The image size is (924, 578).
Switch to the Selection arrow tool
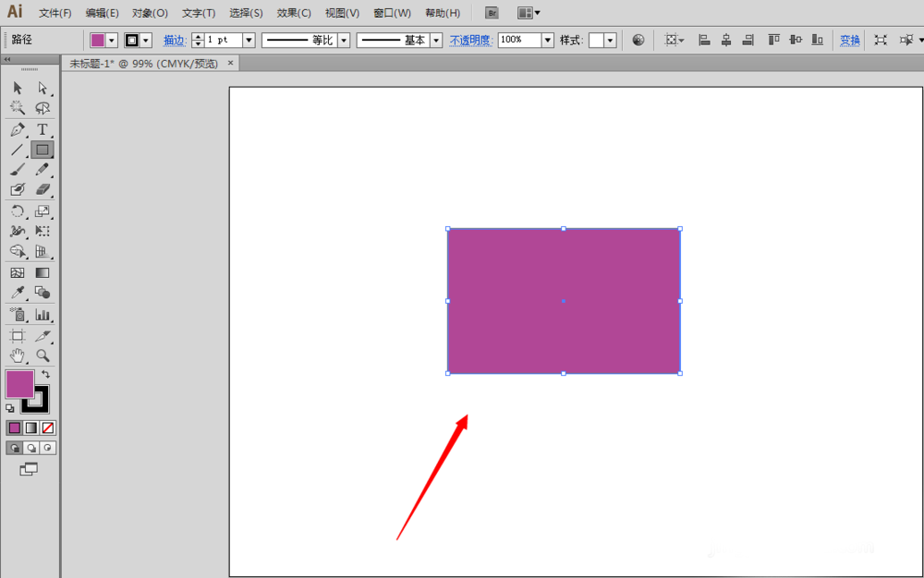(17, 88)
